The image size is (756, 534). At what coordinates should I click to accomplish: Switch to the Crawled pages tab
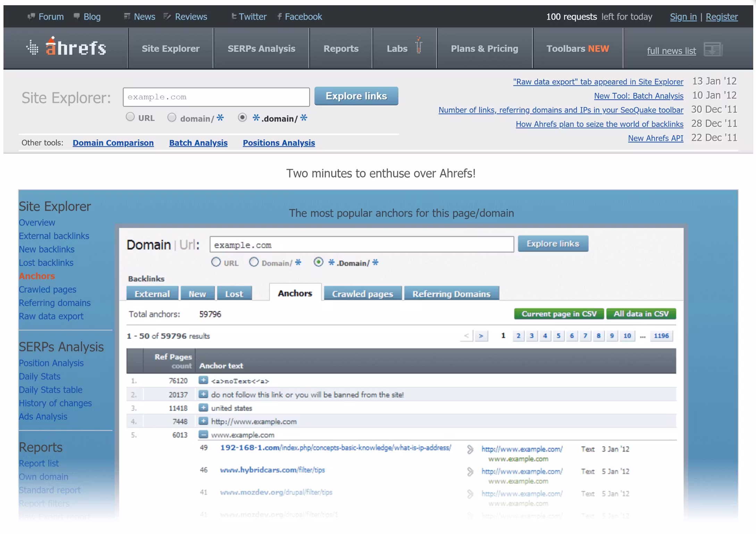click(x=362, y=293)
